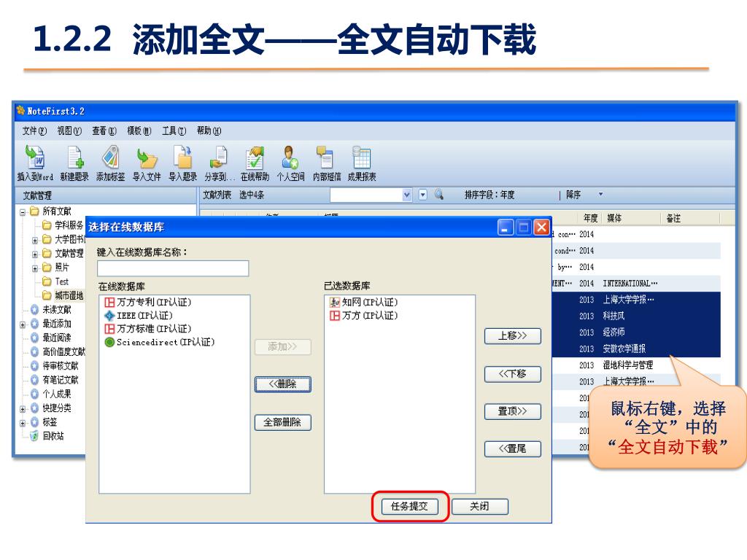Screen dimensions: 747x560
Task: Open the 模板 menu
Action: pyautogui.click(x=139, y=131)
